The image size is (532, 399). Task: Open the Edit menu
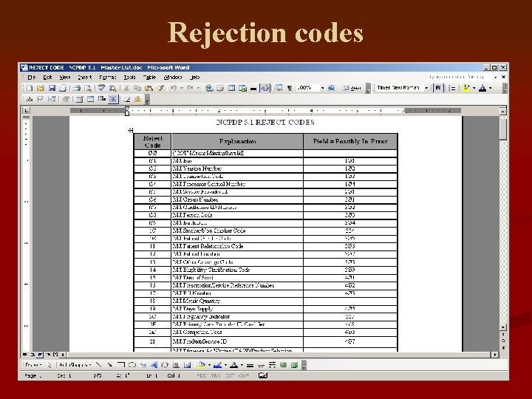pos(47,78)
